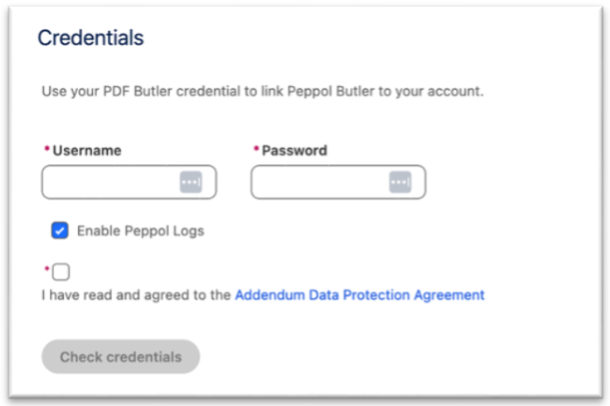Click the blue checkmark for Peppol Logs
Viewport: 610px width, 406px height.
click(x=60, y=231)
